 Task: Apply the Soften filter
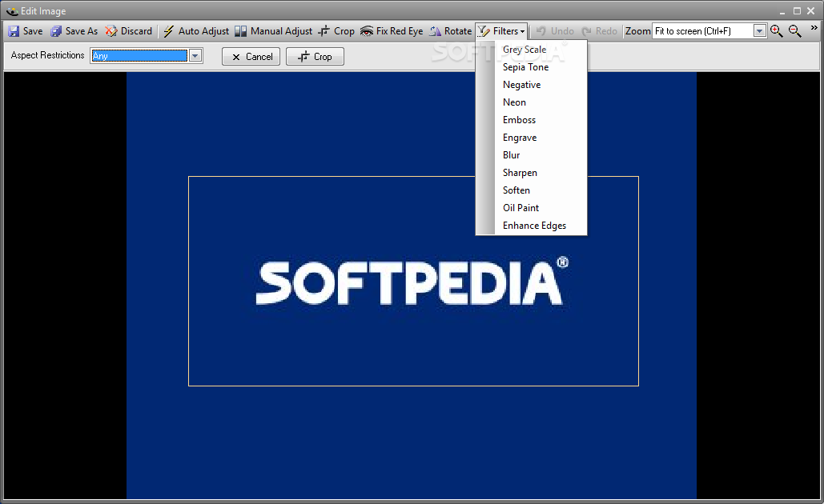pos(531,190)
